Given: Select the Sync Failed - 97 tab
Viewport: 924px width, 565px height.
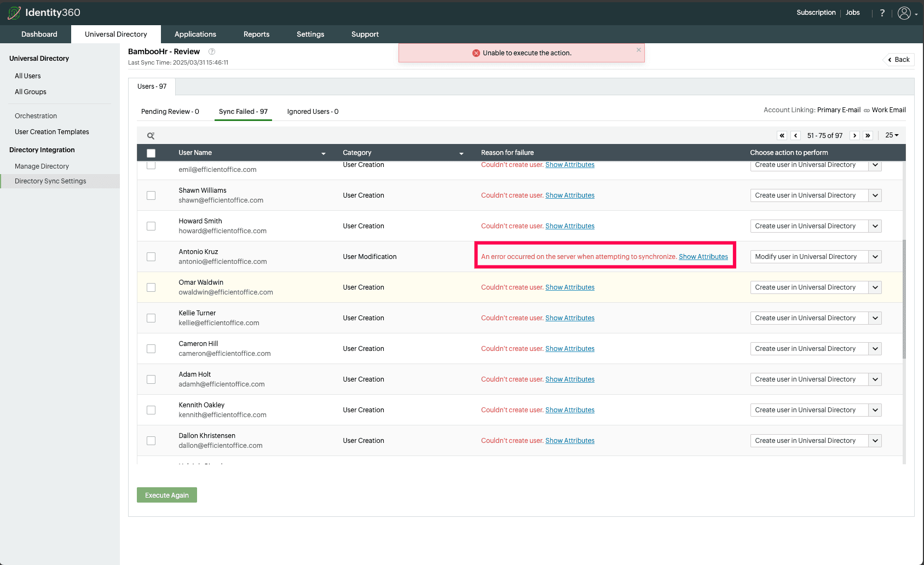Looking at the screenshot, I should point(243,112).
